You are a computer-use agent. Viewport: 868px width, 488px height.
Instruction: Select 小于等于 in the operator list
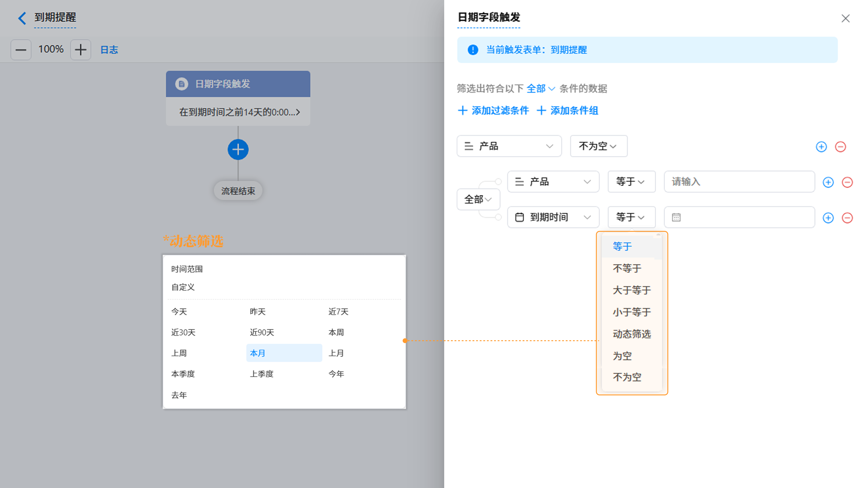(632, 312)
